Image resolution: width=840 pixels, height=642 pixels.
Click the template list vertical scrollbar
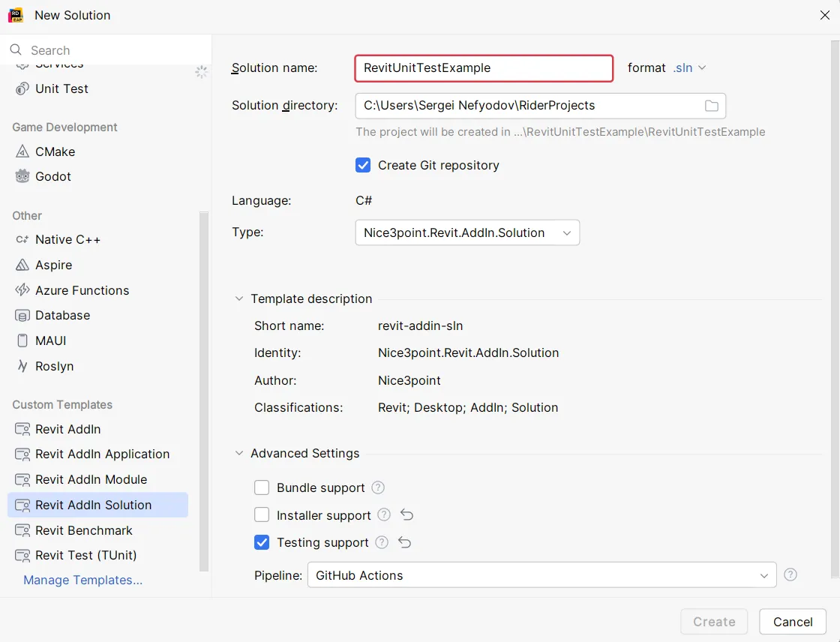(203, 391)
